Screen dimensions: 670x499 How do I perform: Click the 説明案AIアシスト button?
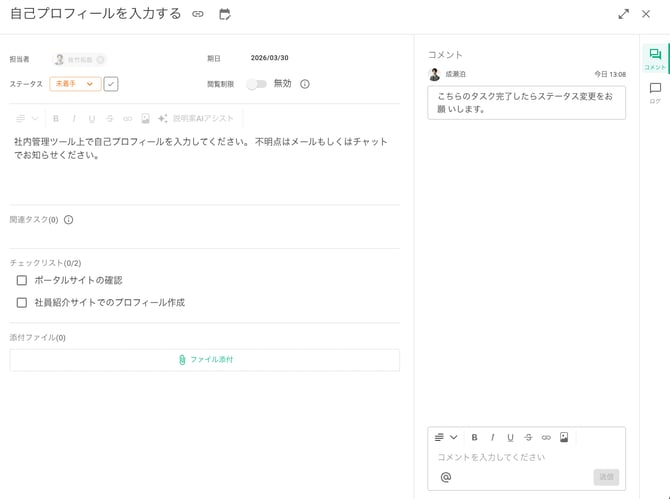click(x=196, y=118)
